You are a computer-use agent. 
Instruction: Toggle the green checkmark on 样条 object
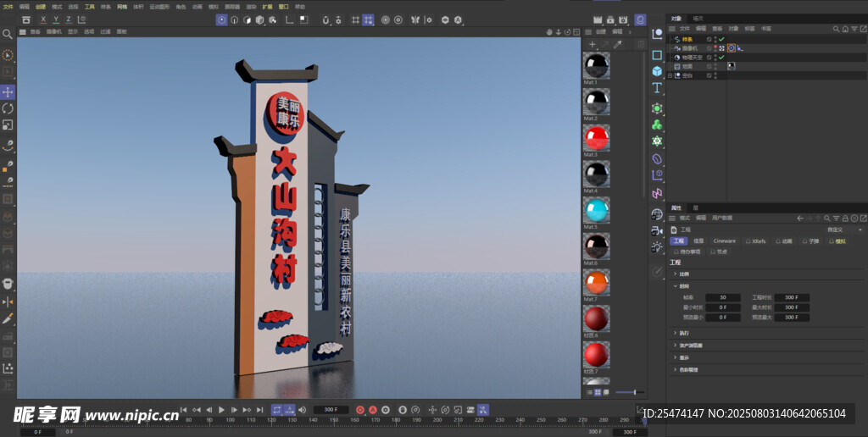pyautogui.click(x=721, y=39)
